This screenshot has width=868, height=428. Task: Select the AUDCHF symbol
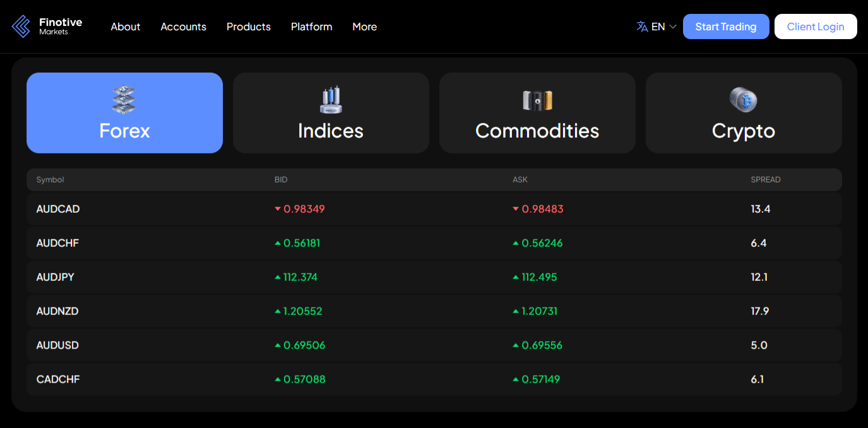tap(57, 243)
